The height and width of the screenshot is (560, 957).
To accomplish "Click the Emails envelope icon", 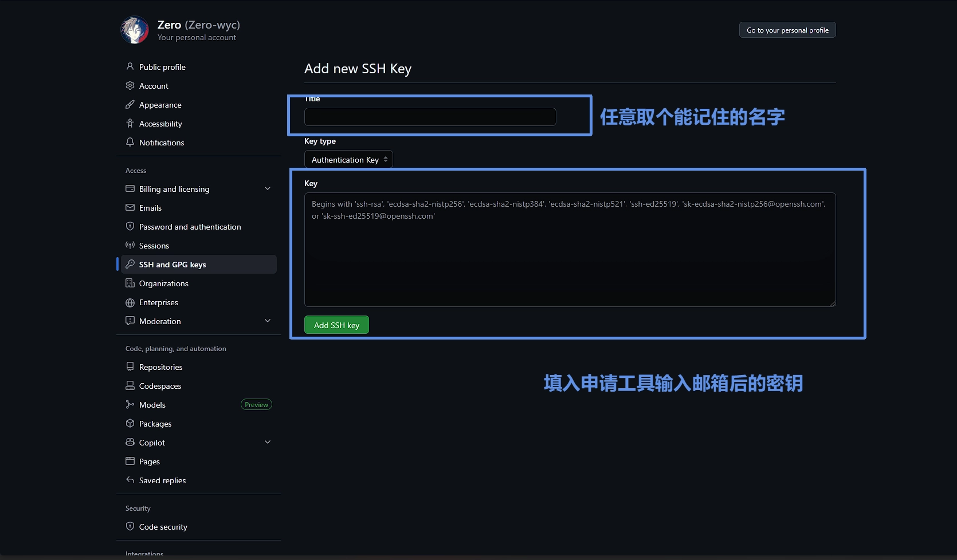I will 130,208.
